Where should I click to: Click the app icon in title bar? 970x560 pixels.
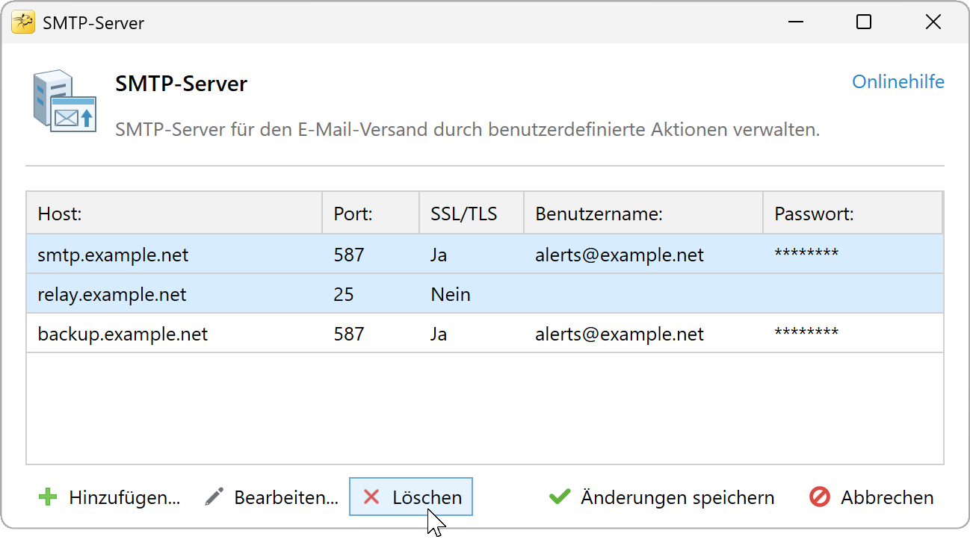pyautogui.click(x=22, y=22)
